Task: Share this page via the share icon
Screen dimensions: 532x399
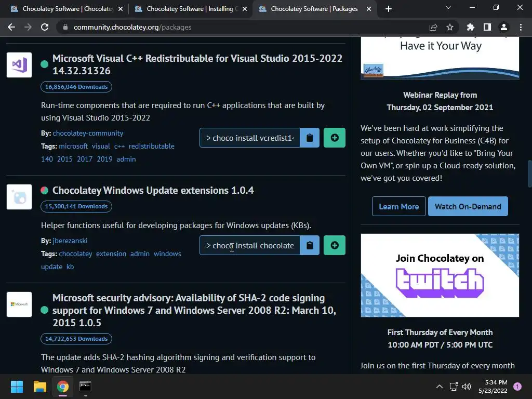Action: coord(433,27)
